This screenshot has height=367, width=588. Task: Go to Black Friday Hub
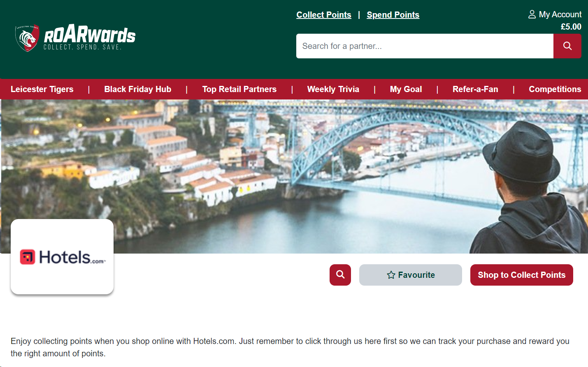point(138,89)
